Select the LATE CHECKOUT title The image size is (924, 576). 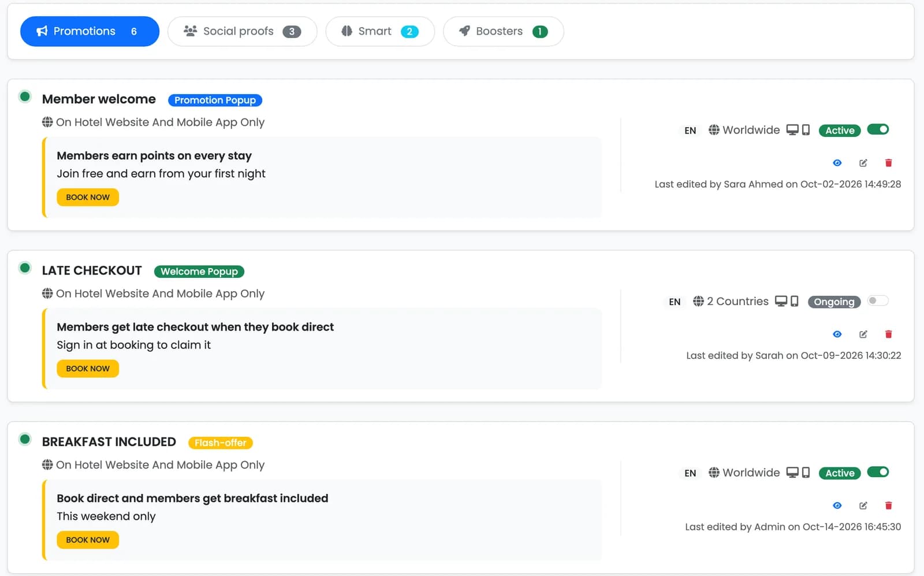[x=92, y=270]
